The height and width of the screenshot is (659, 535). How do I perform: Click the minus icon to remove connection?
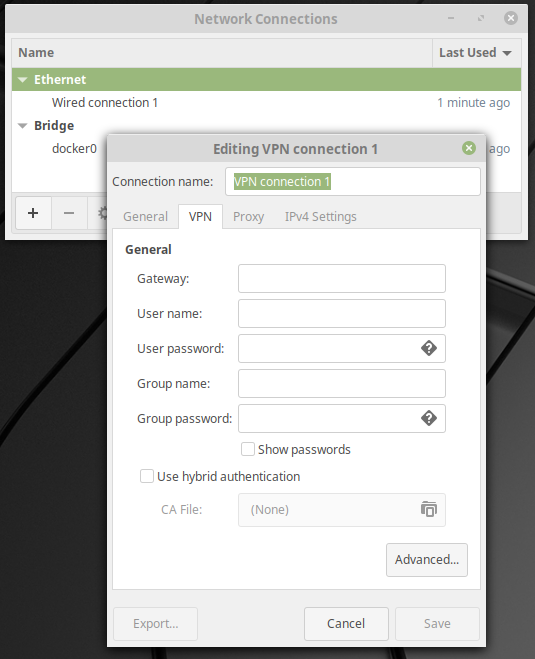(x=69, y=213)
